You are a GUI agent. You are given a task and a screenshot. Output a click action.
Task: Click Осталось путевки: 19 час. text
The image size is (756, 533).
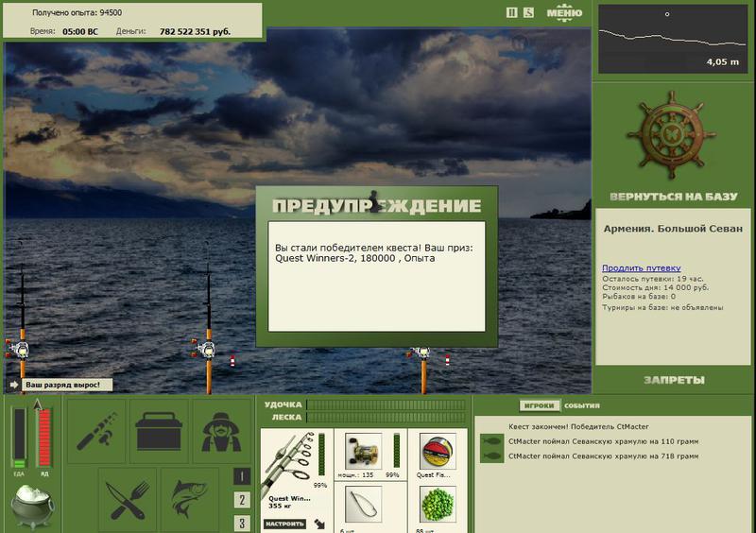click(x=652, y=279)
